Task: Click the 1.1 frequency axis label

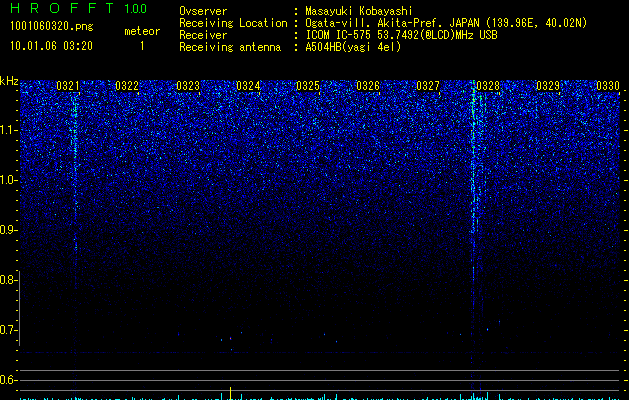Action: (x=8, y=130)
